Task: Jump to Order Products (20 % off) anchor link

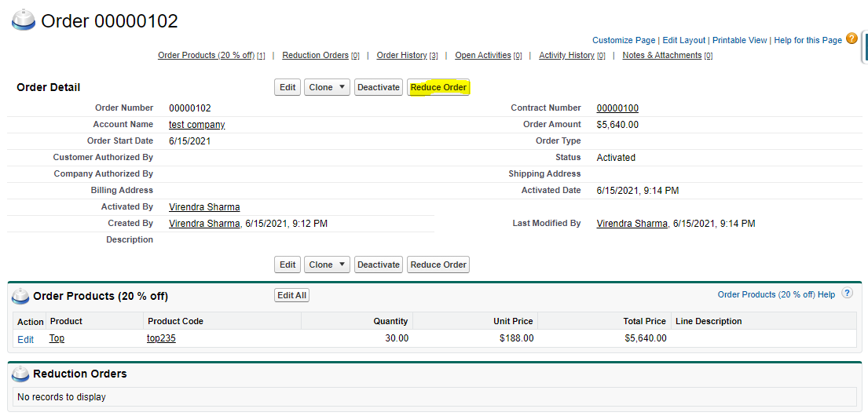Action: click(206, 55)
